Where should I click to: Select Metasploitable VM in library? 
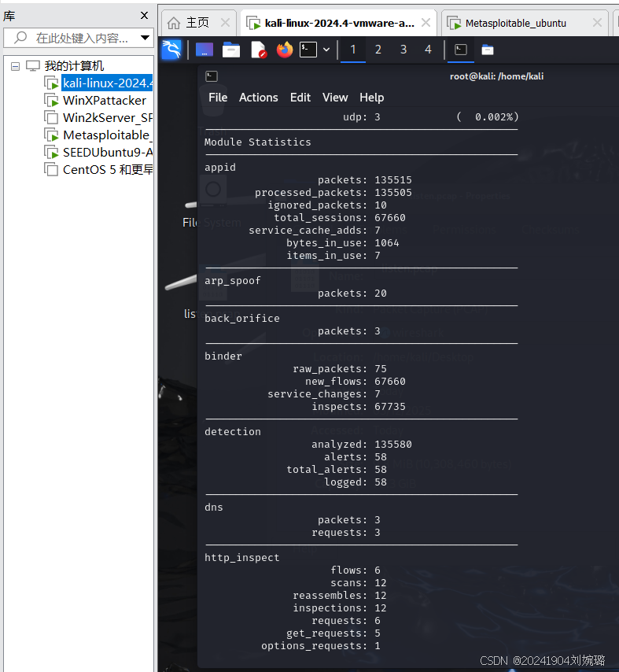[108, 135]
